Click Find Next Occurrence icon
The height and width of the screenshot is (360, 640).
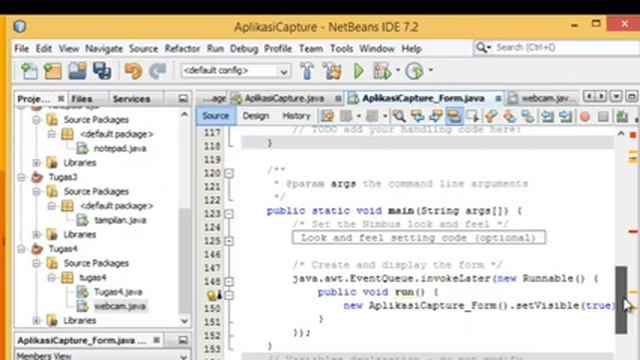pyautogui.click(x=436, y=116)
